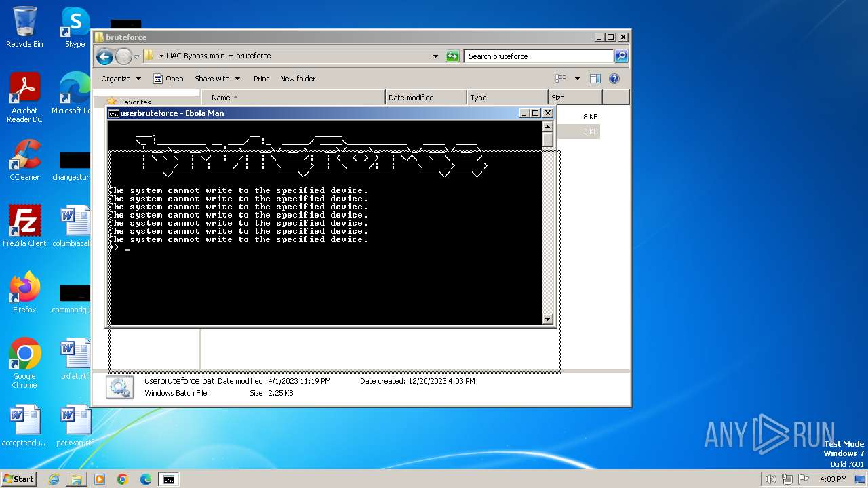The image size is (868, 488).
Task: Expand UAC-Bypass-main breadcrumb arrow
Action: pos(231,56)
